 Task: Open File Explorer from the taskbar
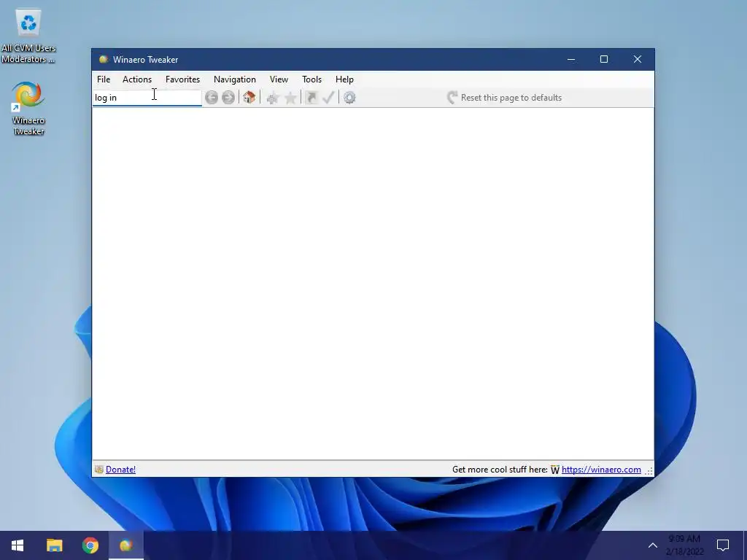click(x=54, y=545)
